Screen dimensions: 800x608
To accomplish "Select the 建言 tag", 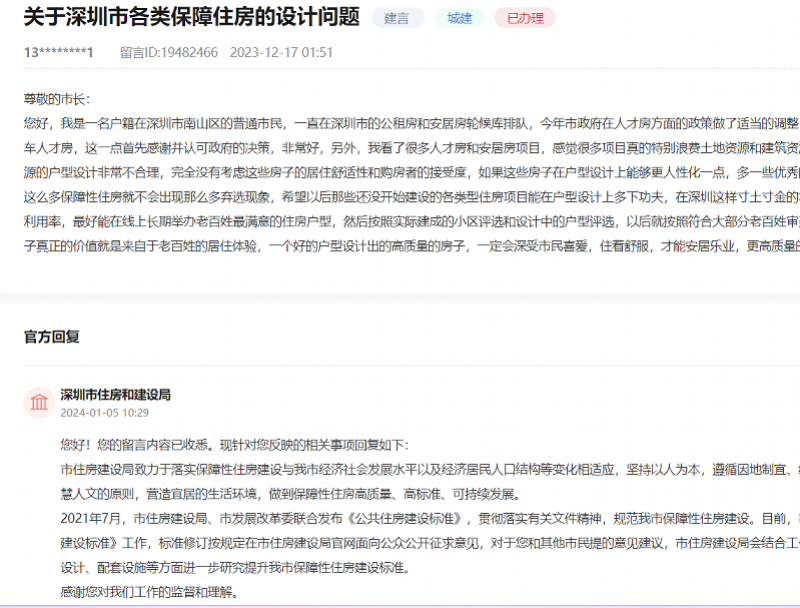I will 397,18.
